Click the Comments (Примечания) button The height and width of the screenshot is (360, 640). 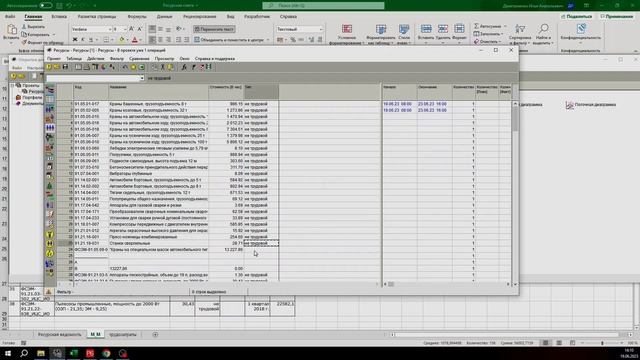click(616, 16)
